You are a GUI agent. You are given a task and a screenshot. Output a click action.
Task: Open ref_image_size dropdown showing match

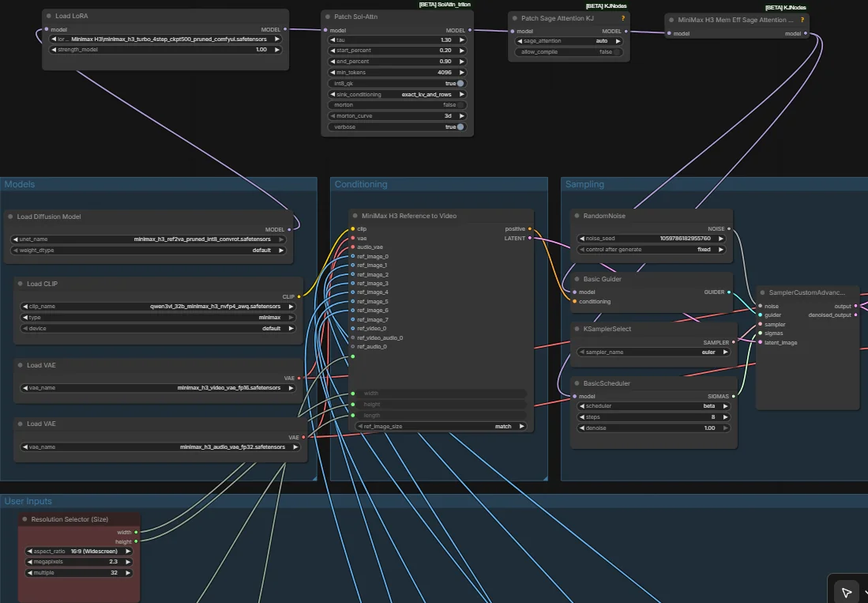coord(442,426)
